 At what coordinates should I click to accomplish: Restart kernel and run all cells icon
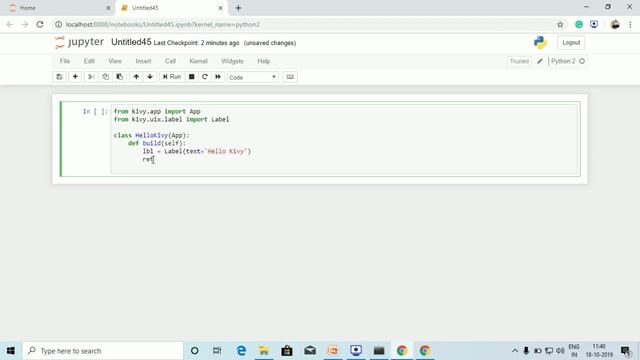click(x=218, y=77)
